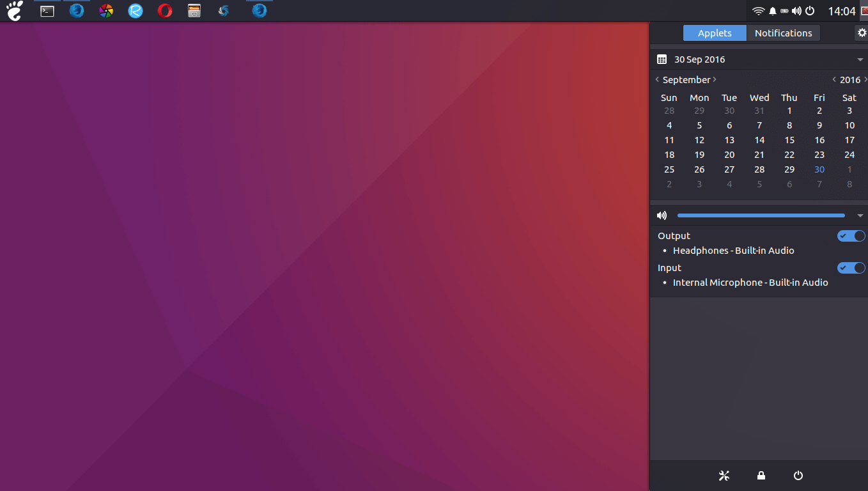This screenshot has height=491, width=868.
Task: Open the Wi-Fi network indicator
Action: click(758, 11)
